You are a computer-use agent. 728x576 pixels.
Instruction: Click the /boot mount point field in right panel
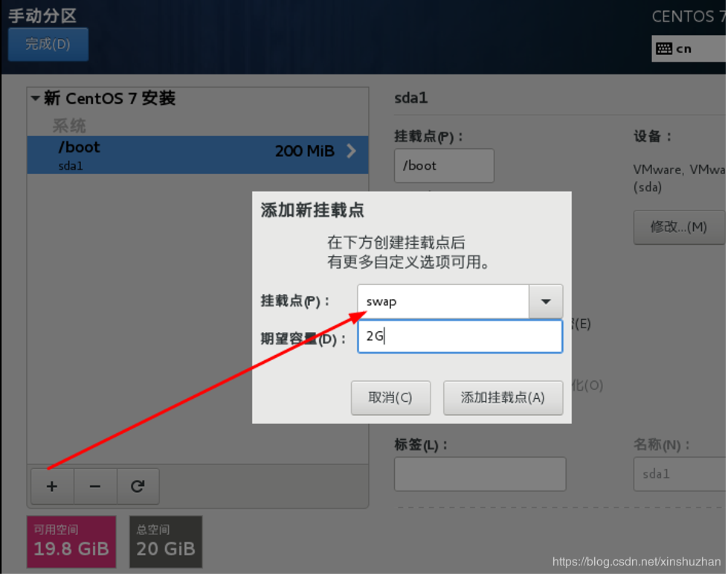coord(444,166)
